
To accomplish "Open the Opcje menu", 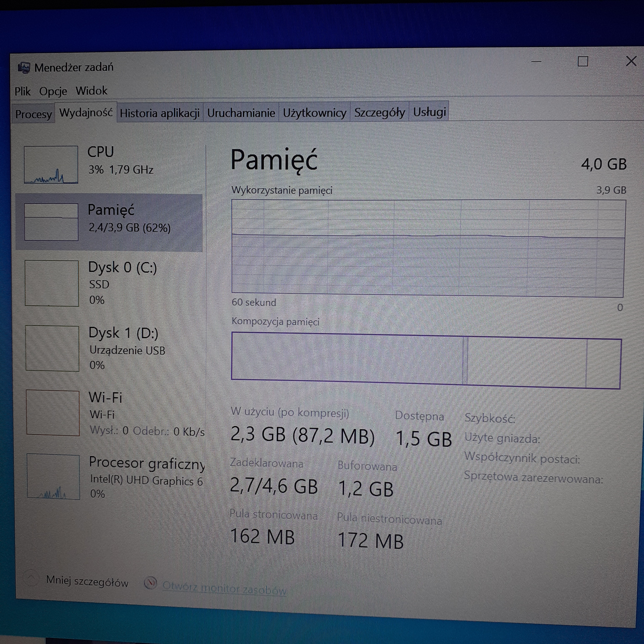I will pyautogui.click(x=53, y=91).
